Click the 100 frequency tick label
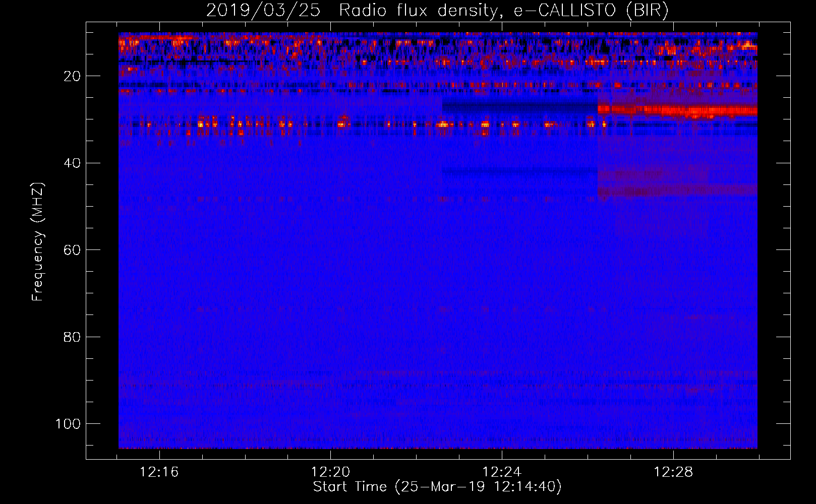The width and height of the screenshot is (816, 504). click(68, 424)
